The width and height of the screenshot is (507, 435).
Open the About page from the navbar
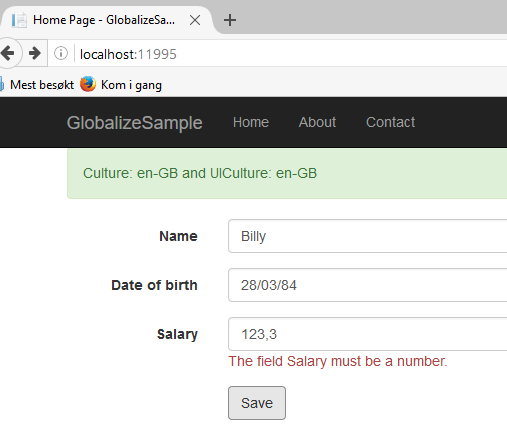click(x=317, y=122)
